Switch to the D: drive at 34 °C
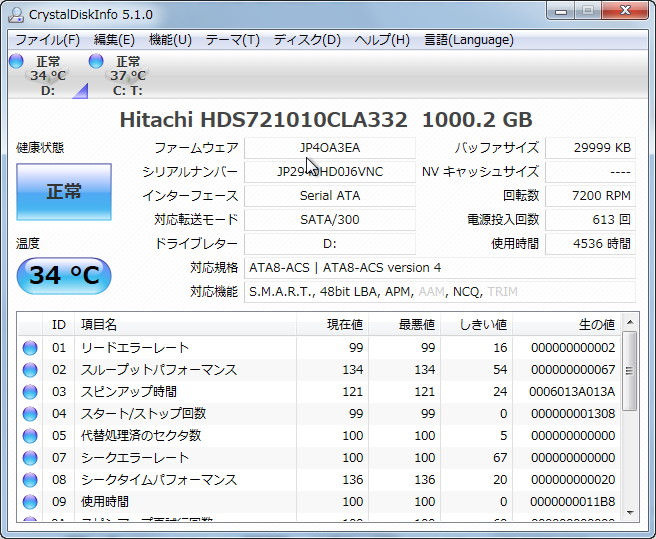This screenshot has width=656, height=539. [48, 76]
